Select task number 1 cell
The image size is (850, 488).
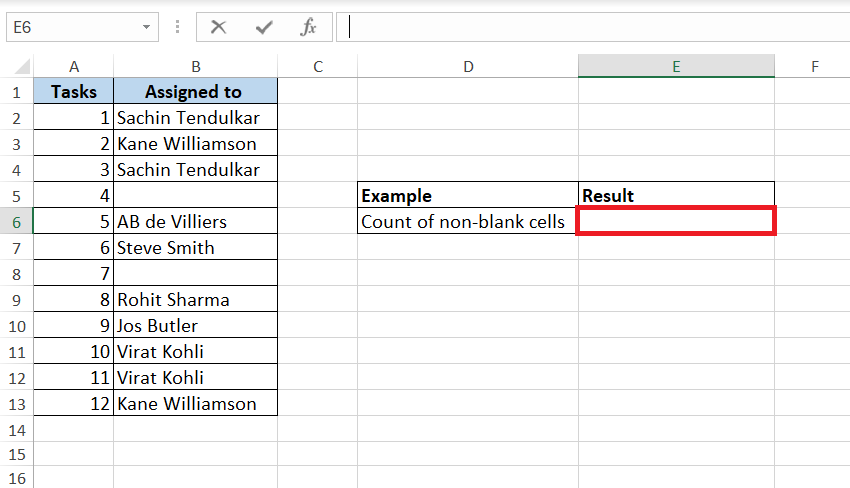(74, 117)
